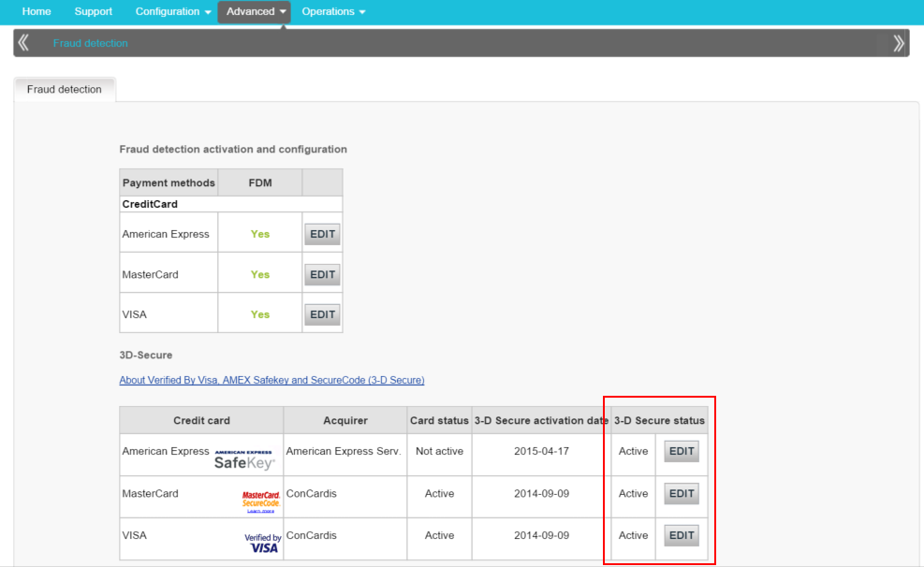Click the American Express SafeKey logo
Screen dimensions: 924x567
pos(245,458)
